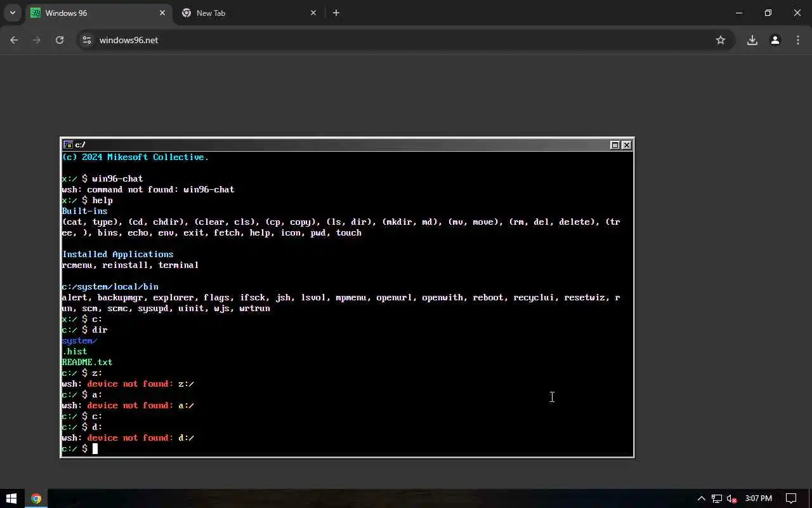
Task: Click 'wsh: command not found: win96-chat' line
Action: pyautogui.click(x=148, y=189)
